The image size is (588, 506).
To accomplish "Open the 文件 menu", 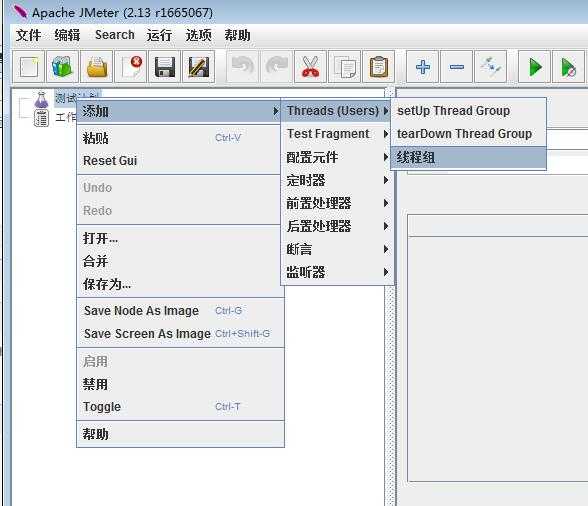I will pos(28,35).
